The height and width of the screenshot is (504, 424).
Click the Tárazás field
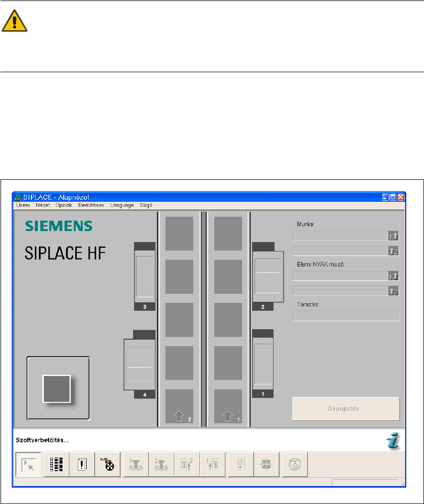pos(346,316)
